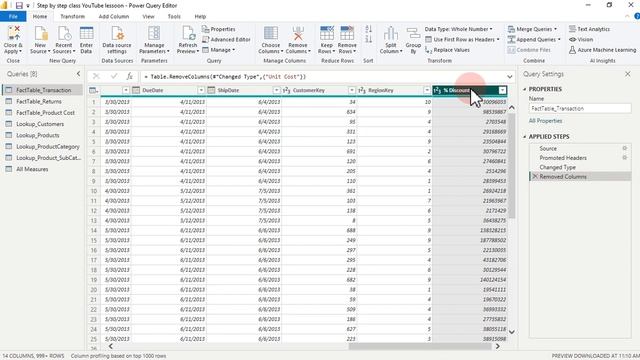Open the New Source icon
Viewport: 640px width, 360px height.
point(40,33)
